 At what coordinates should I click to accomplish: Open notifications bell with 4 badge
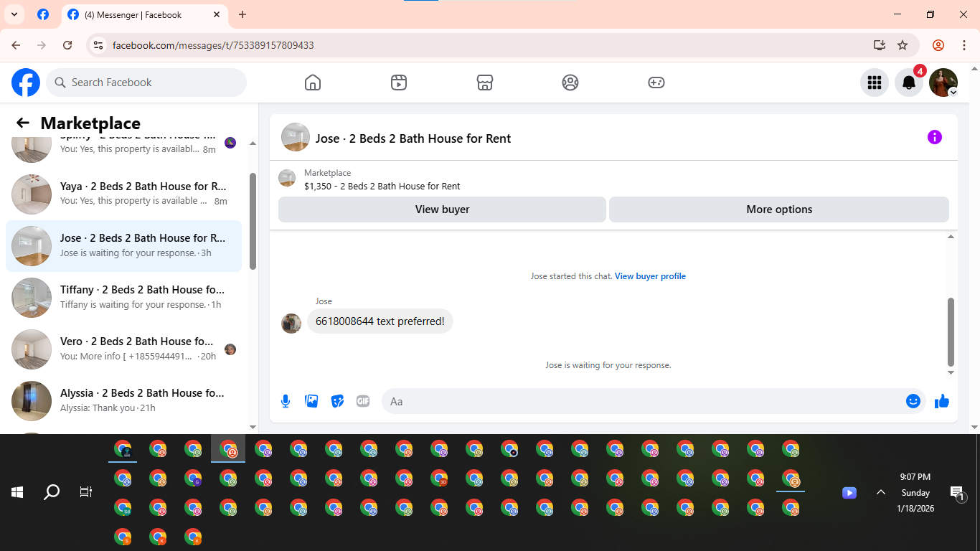909,83
